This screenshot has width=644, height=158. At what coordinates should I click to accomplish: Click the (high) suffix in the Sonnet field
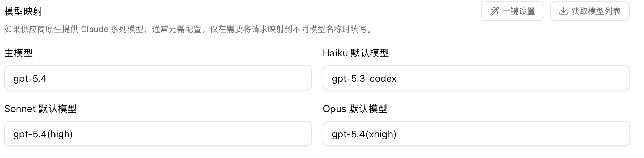(60, 134)
